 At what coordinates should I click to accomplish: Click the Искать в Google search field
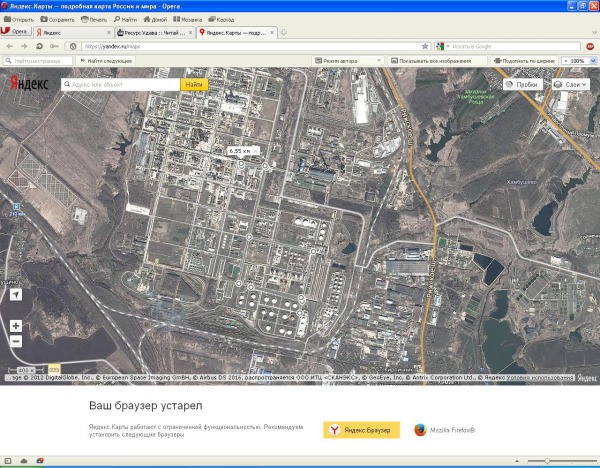515,46
